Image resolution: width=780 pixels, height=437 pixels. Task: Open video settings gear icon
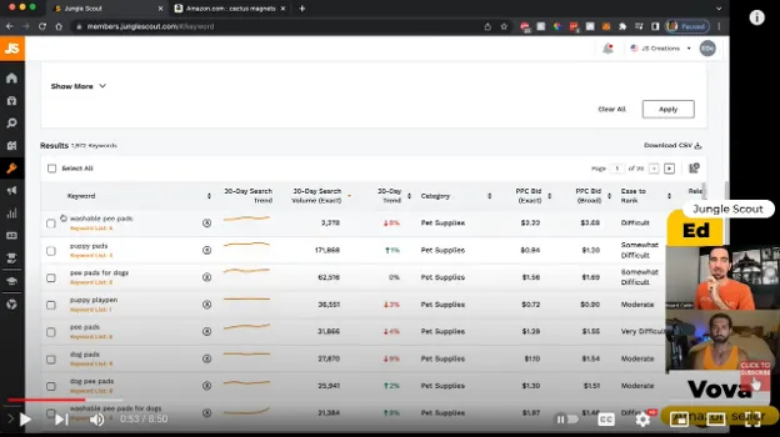pos(643,420)
